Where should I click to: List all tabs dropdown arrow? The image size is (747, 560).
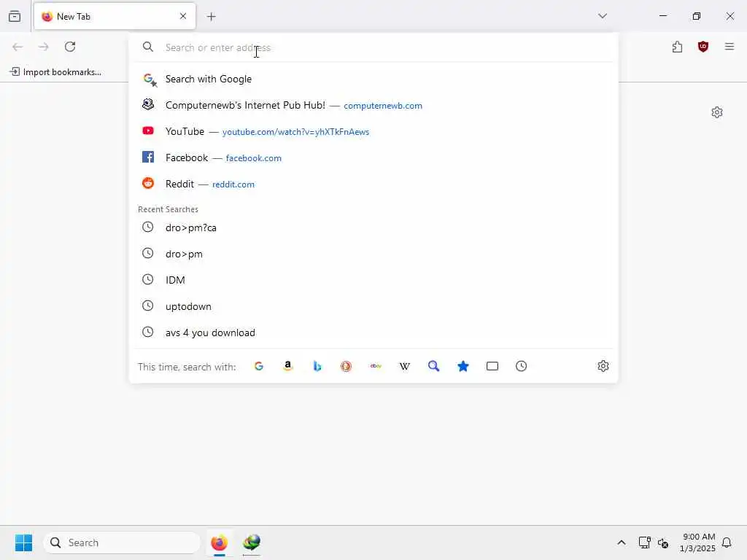coord(602,16)
